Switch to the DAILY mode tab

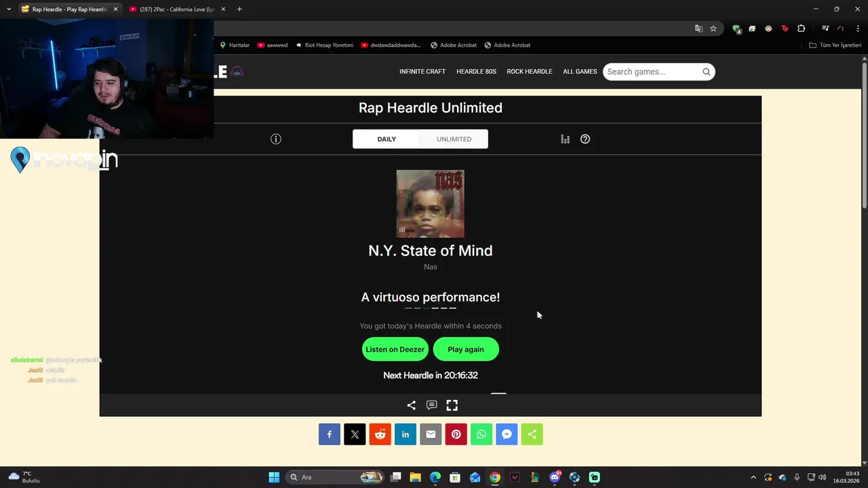pos(387,139)
